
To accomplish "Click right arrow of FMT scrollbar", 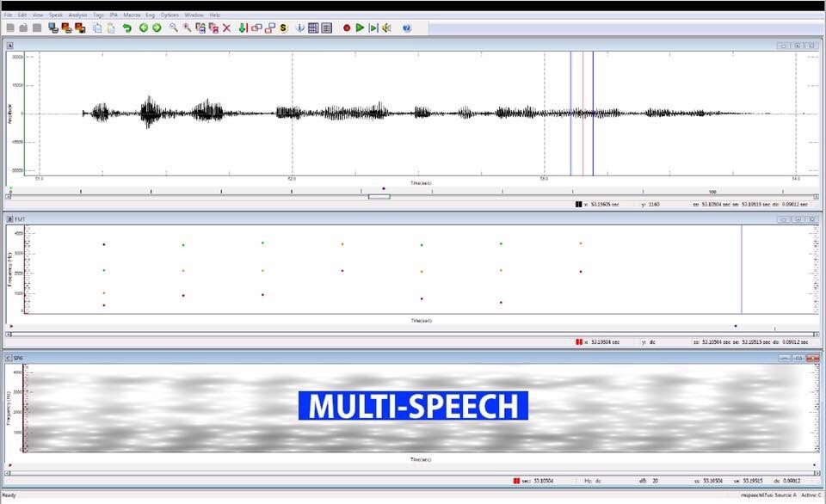I will coord(816,334).
